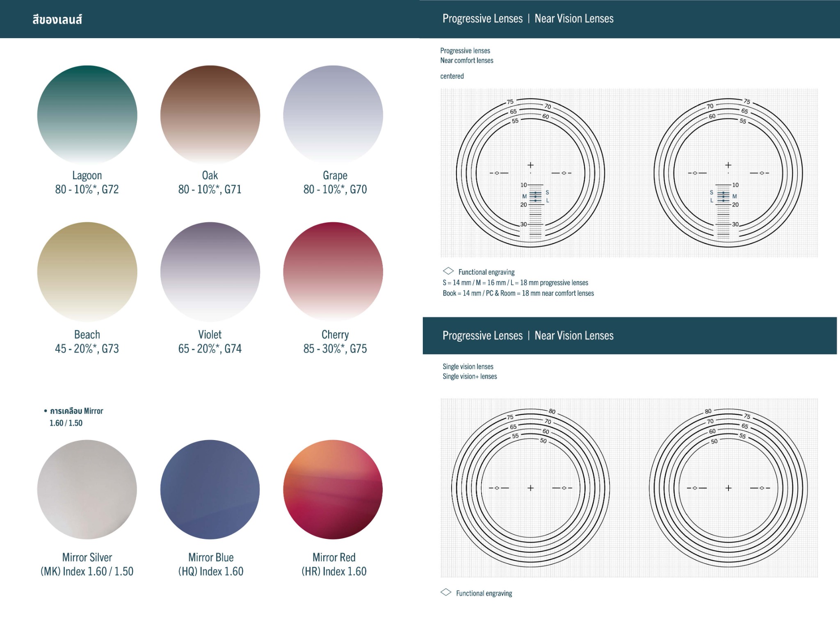Click the left single vision lens diagram
This screenshot has height=641, width=840.
(x=530, y=488)
